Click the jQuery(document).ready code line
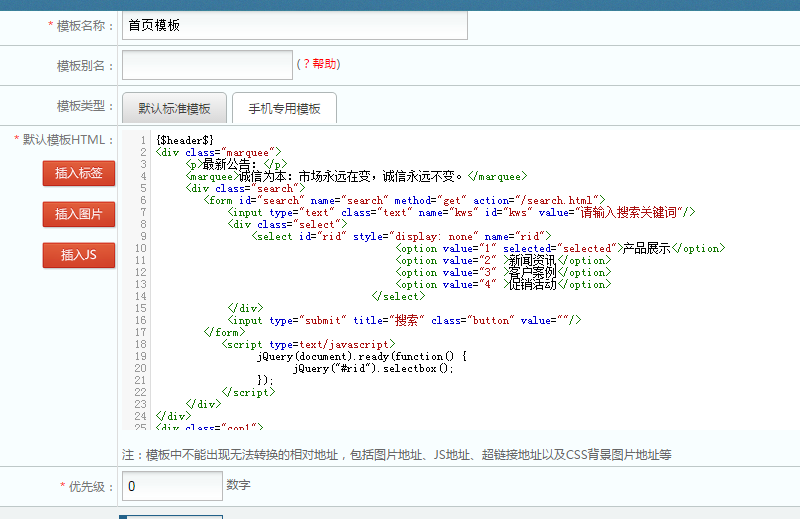Screen dimensions: 800x519 click(x=362, y=356)
